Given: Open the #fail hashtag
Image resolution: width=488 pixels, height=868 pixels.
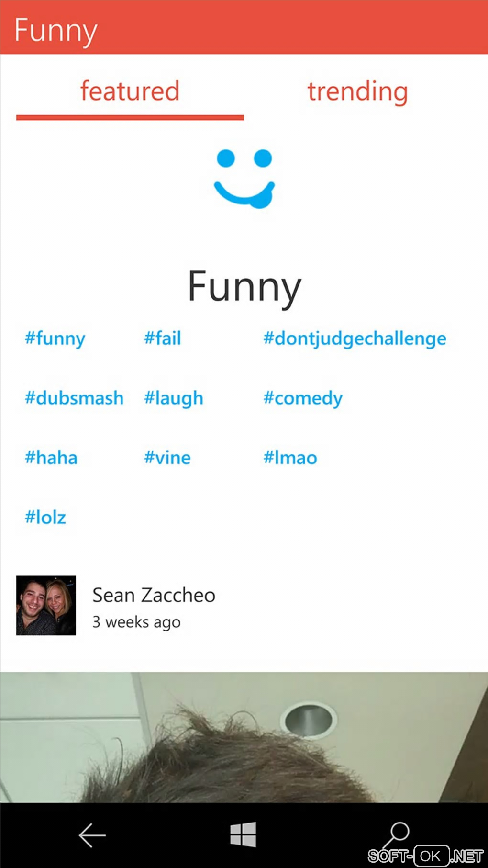Looking at the screenshot, I should click(x=163, y=338).
